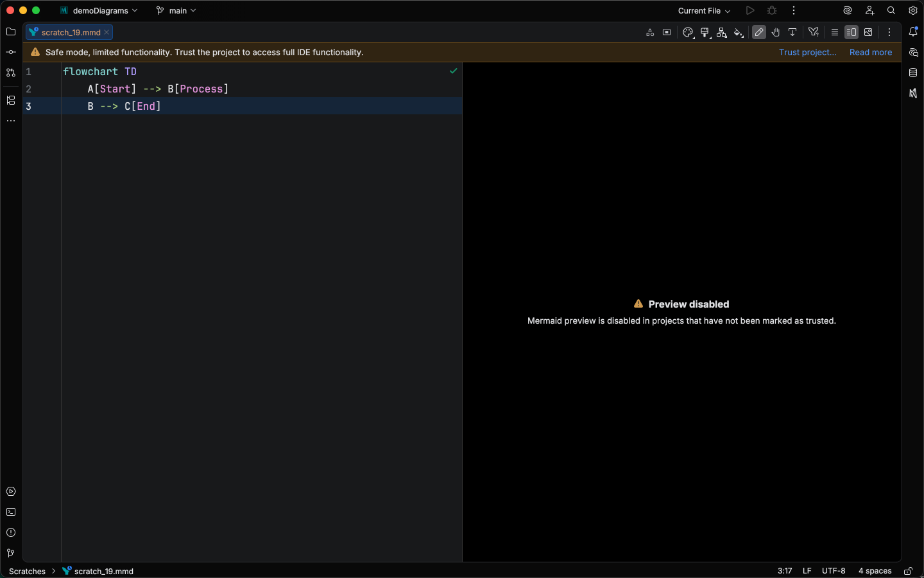Viewport: 924px width, 578px height.
Task: Open the paint bucket fill dropdown
Action: click(739, 33)
